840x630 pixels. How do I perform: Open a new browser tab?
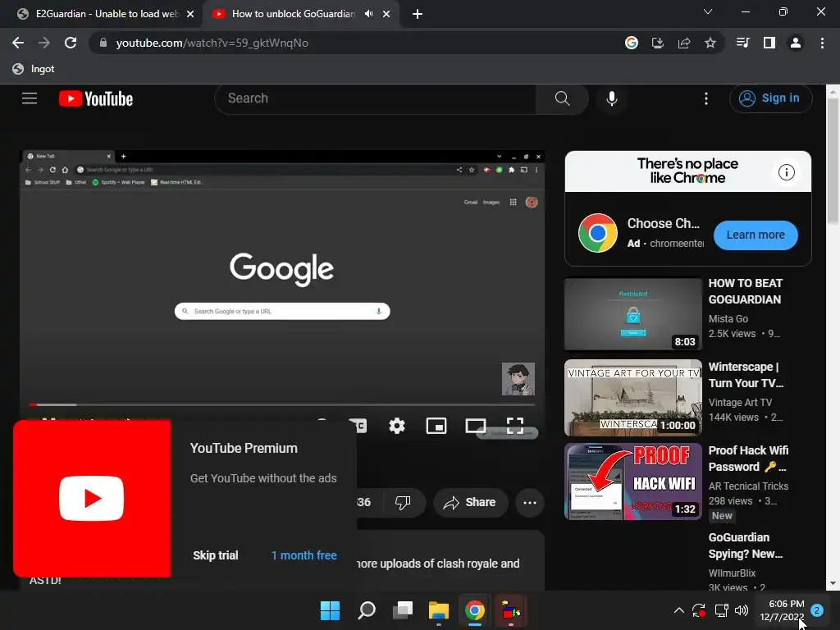418,14
